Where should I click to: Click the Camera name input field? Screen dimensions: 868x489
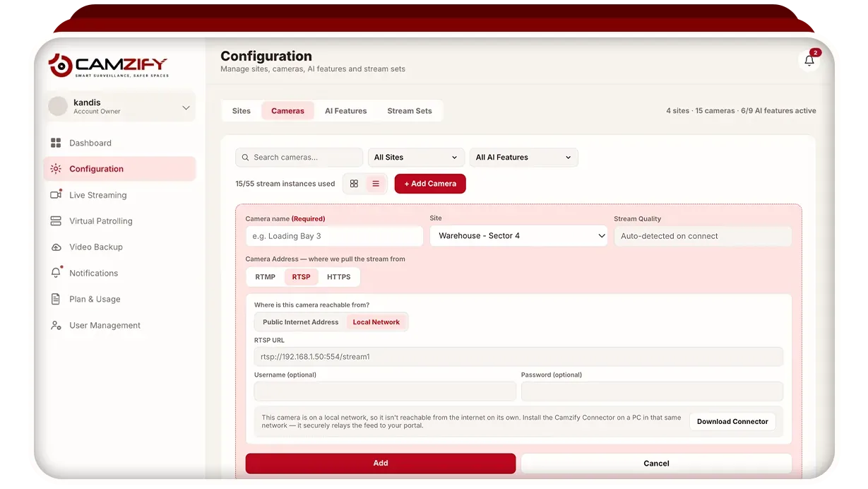[x=334, y=236]
